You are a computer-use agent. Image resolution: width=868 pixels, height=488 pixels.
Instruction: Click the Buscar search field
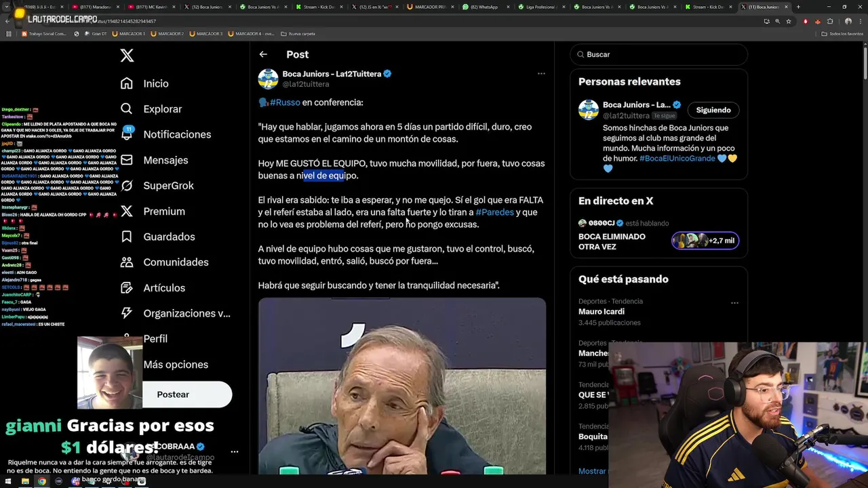(658, 54)
